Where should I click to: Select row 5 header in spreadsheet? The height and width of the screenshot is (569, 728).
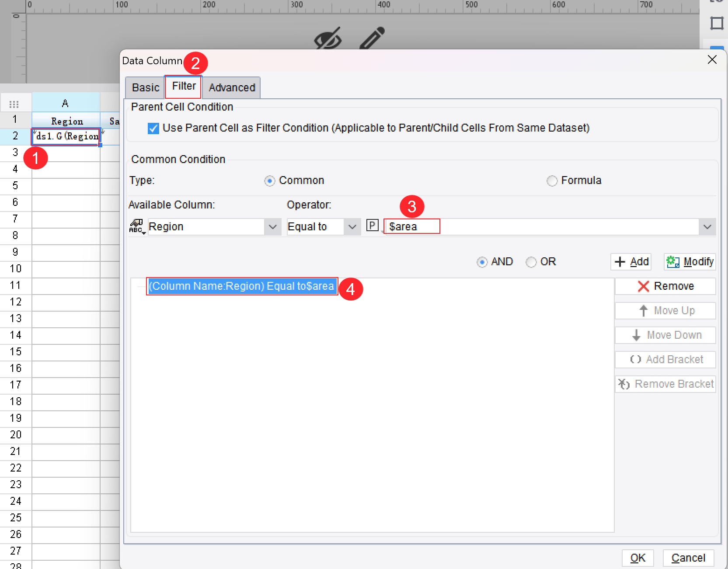click(x=15, y=186)
